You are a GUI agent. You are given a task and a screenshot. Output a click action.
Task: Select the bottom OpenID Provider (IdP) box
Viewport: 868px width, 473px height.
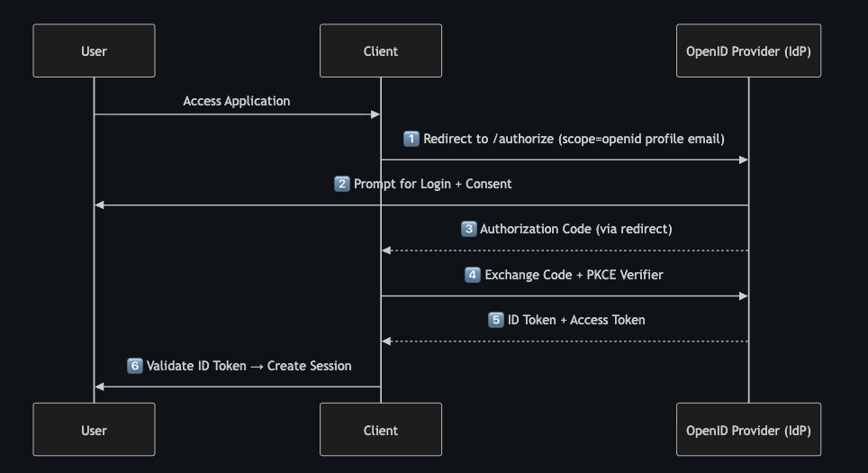pyautogui.click(x=748, y=430)
